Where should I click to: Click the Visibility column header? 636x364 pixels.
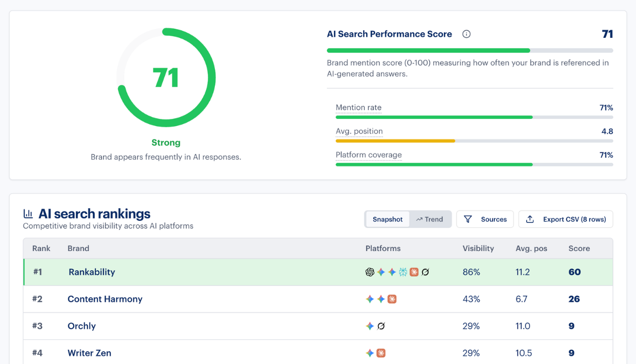(x=478, y=249)
